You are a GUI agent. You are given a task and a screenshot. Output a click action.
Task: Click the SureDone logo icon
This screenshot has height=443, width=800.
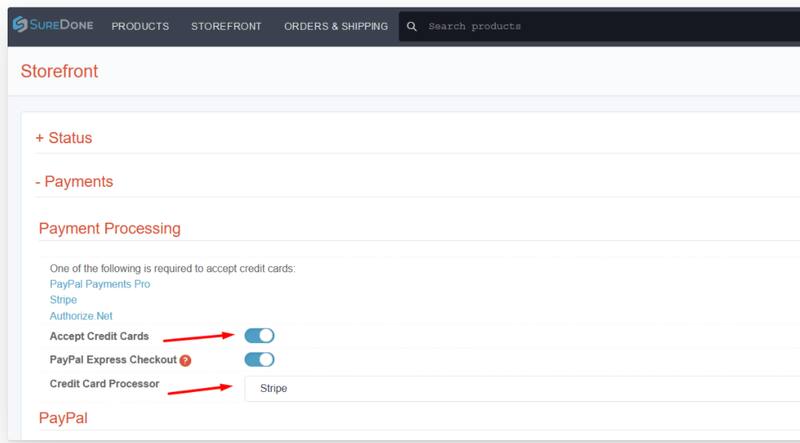tap(20, 25)
